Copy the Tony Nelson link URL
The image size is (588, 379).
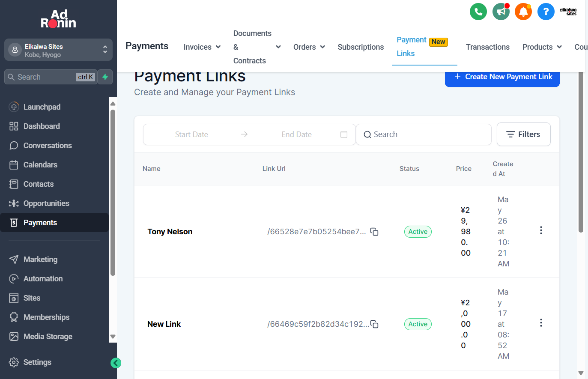pos(374,232)
